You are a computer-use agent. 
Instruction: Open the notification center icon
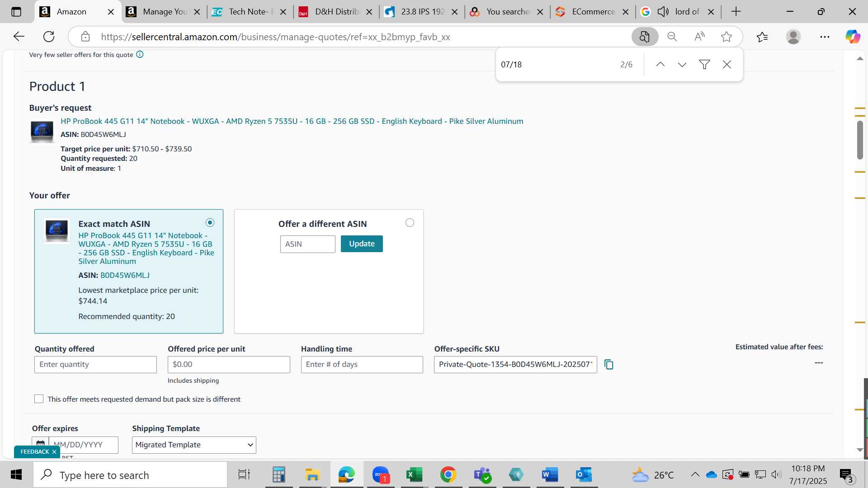[x=846, y=475]
